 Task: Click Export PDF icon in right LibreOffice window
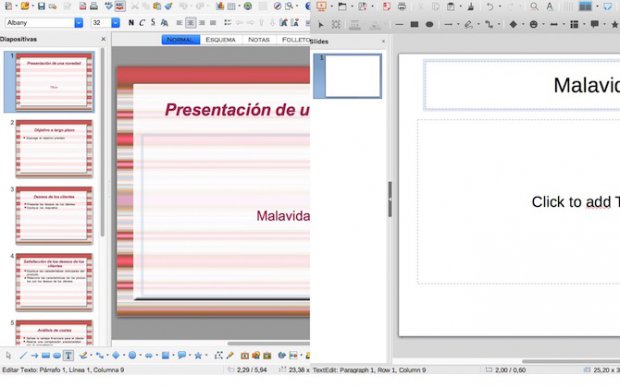point(386,6)
